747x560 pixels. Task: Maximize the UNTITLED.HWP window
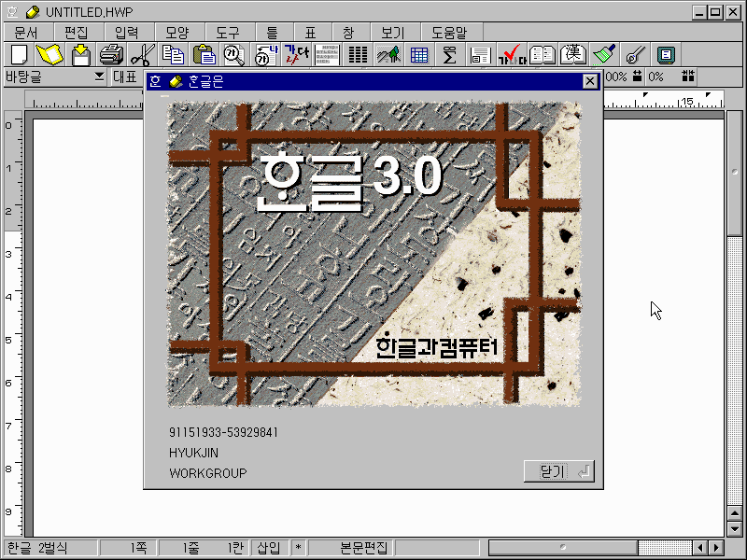click(715, 12)
